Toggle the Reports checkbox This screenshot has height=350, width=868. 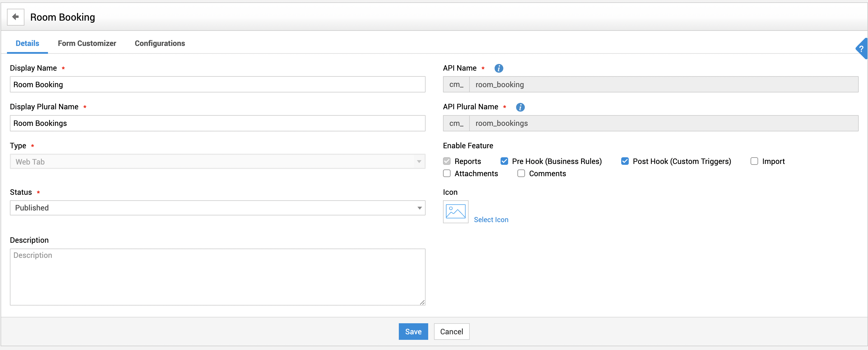point(447,161)
